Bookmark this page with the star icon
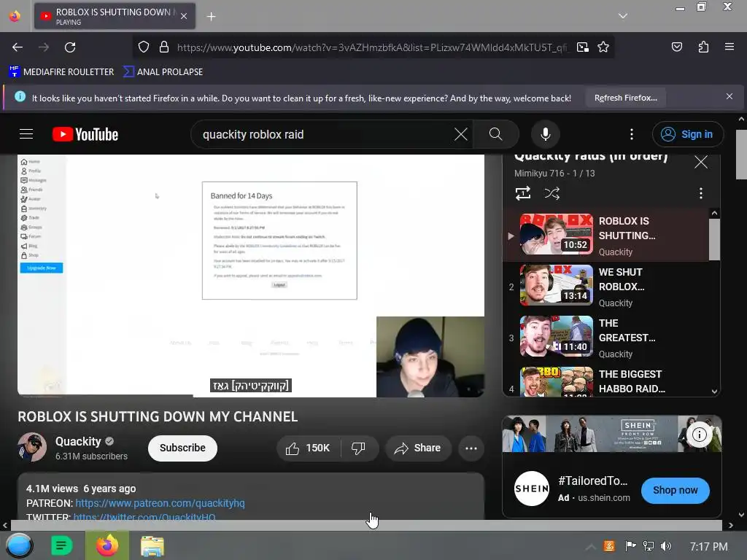Image resolution: width=747 pixels, height=560 pixels. (603, 47)
